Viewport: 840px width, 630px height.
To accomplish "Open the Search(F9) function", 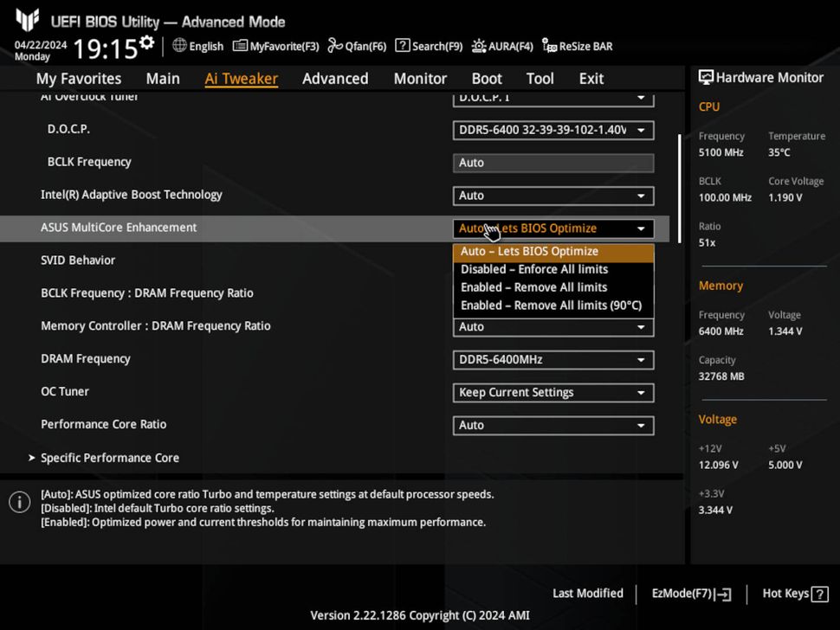I will (428, 46).
